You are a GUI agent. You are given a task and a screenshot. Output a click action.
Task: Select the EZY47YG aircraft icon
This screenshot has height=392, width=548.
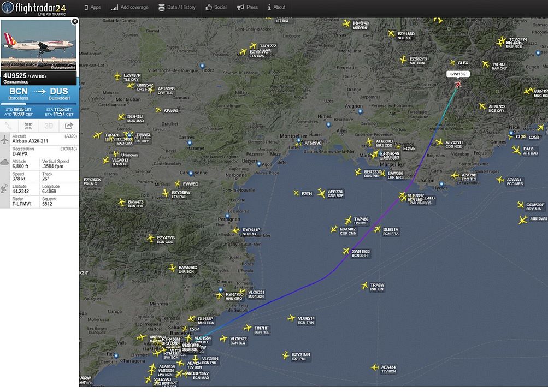(151, 238)
